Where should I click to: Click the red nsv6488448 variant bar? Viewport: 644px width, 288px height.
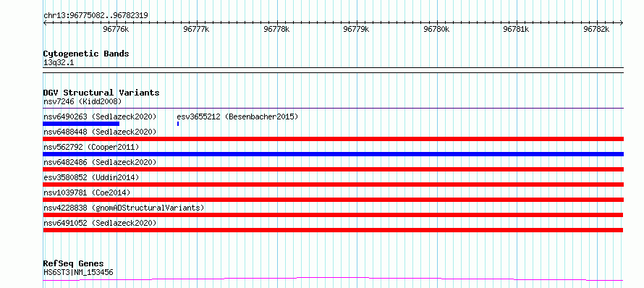click(333, 139)
